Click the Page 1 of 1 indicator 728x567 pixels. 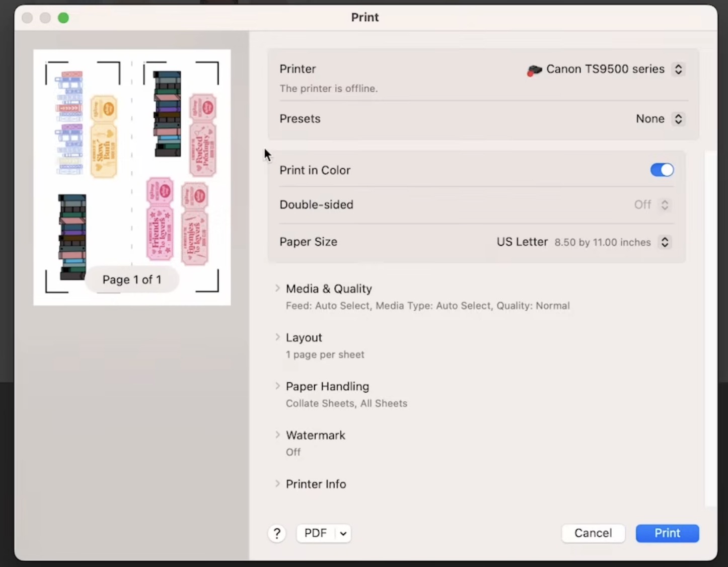point(132,280)
